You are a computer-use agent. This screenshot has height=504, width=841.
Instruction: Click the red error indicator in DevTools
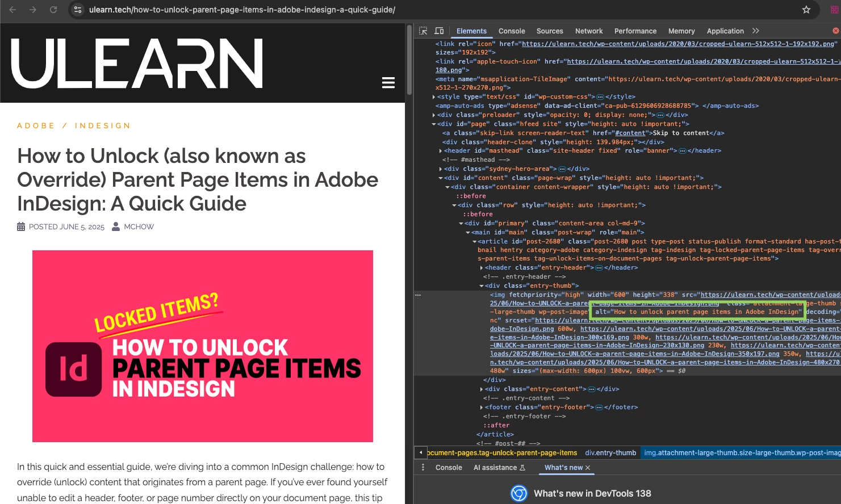(x=835, y=31)
